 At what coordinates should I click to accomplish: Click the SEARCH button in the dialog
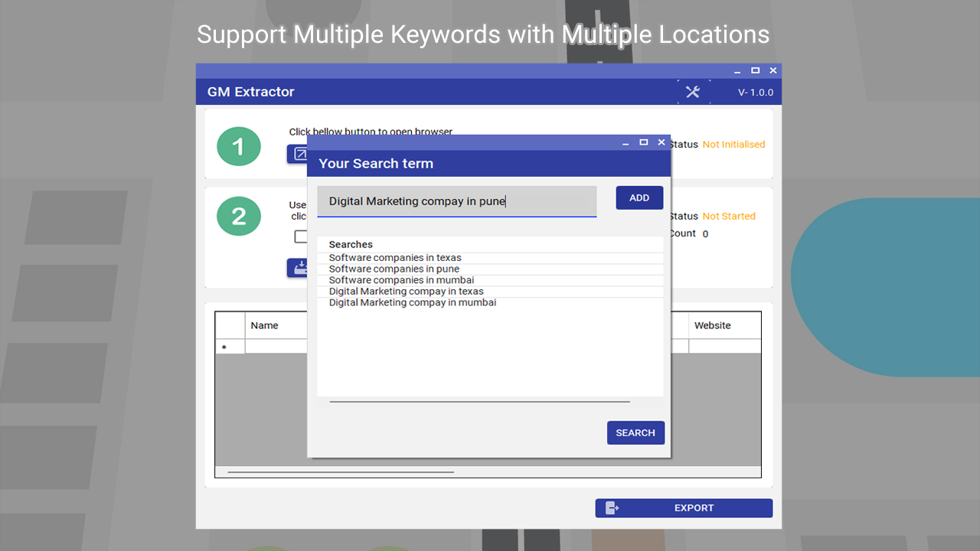[x=635, y=432]
